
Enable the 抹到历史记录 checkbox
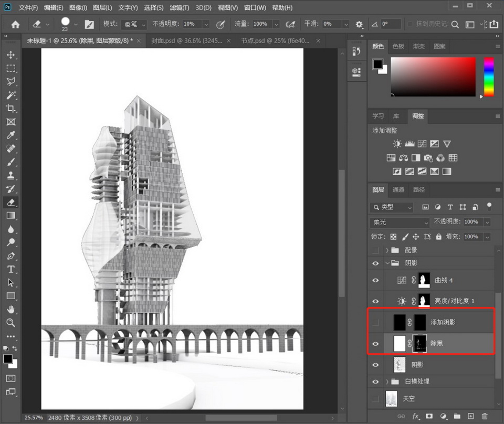coord(409,24)
